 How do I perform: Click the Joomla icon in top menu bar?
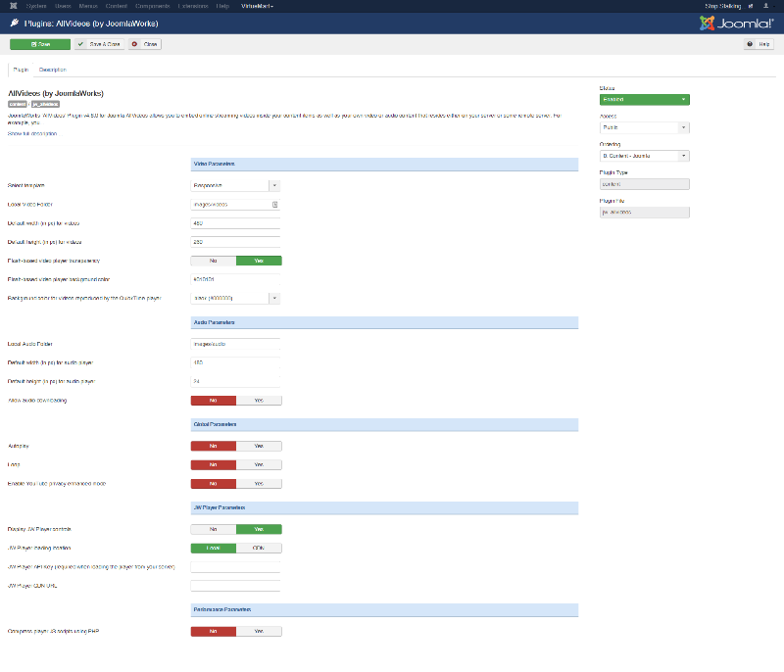(x=14, y=6)
